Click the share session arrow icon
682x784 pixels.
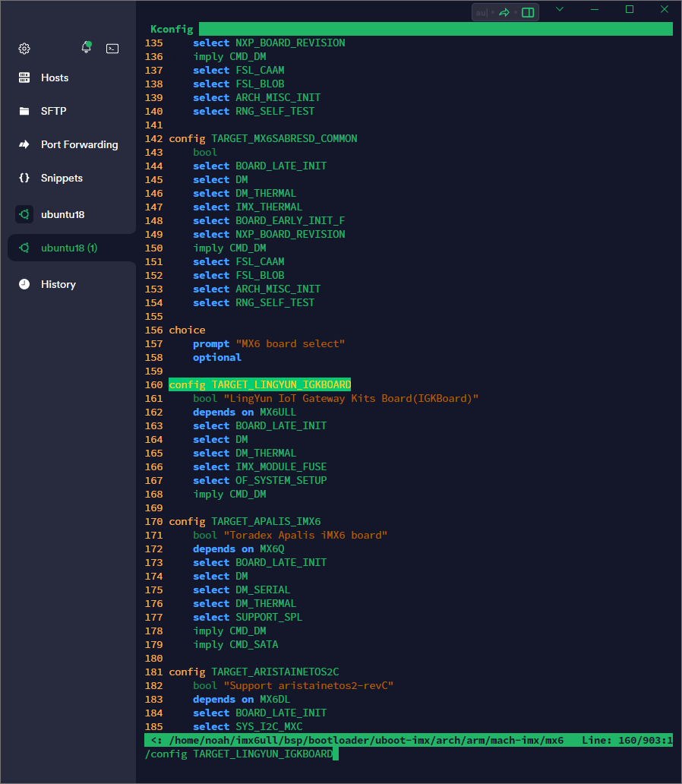(x=504, y=12)
